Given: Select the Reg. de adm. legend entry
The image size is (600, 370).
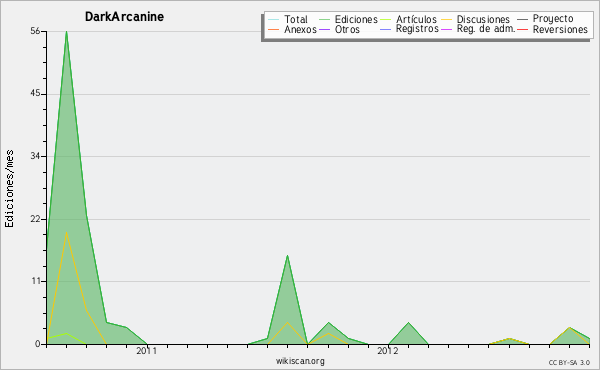Looking at the screenshot, I should coord(486,29).
